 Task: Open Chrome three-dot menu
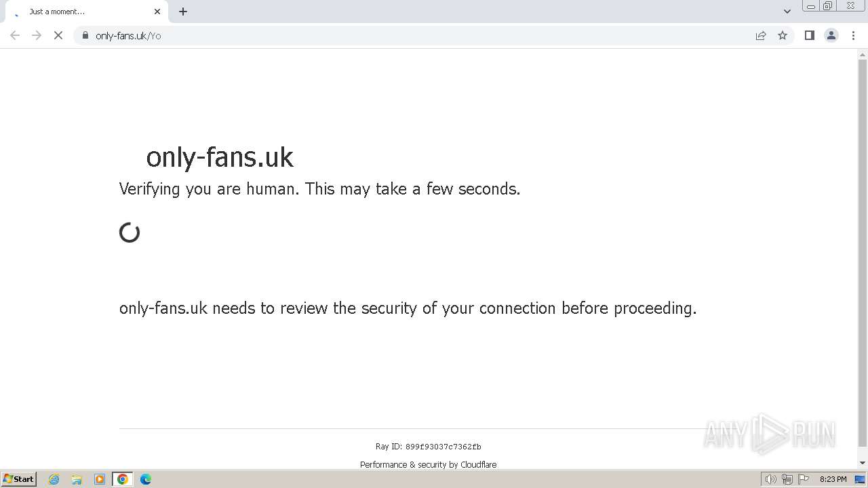[853, 36]
